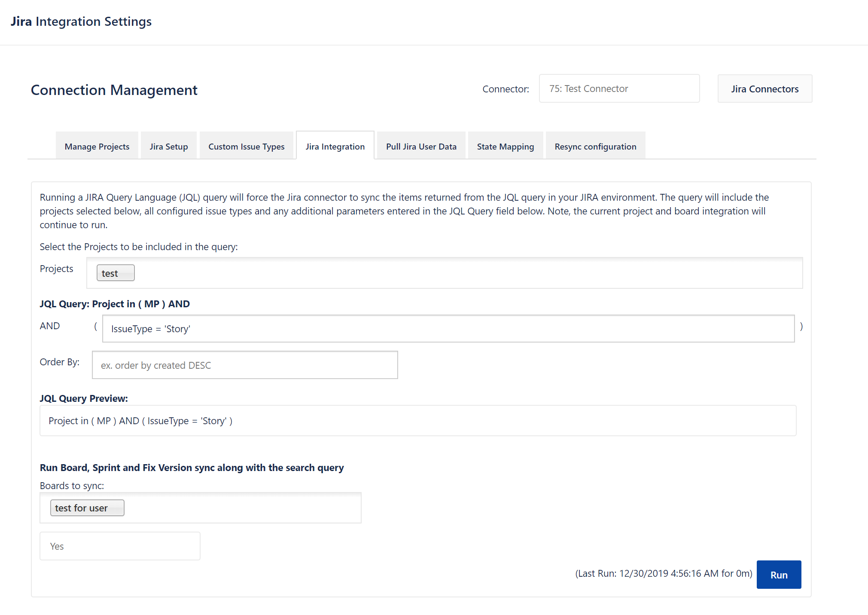Select the Custom Issue Types tab
Screen dimensions: 868x615
[x=247, y=146]
